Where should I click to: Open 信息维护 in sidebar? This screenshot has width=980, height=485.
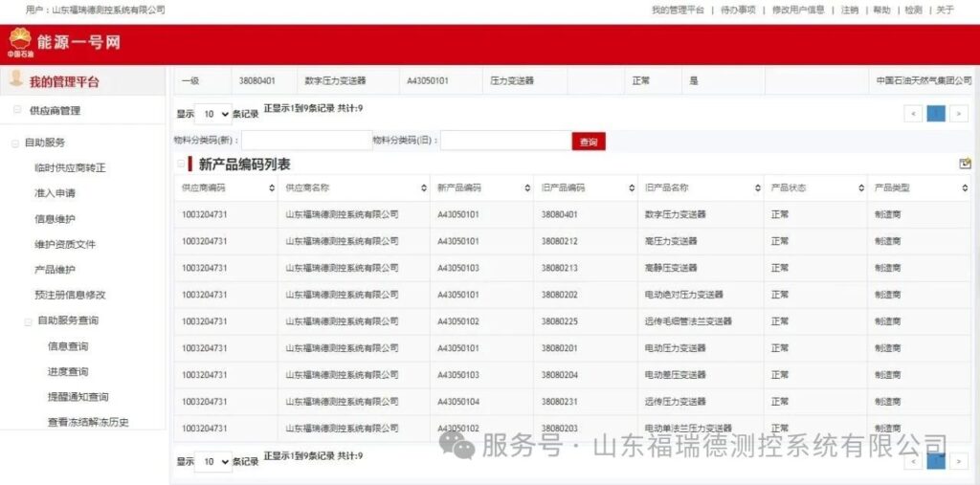coord(55,219)
